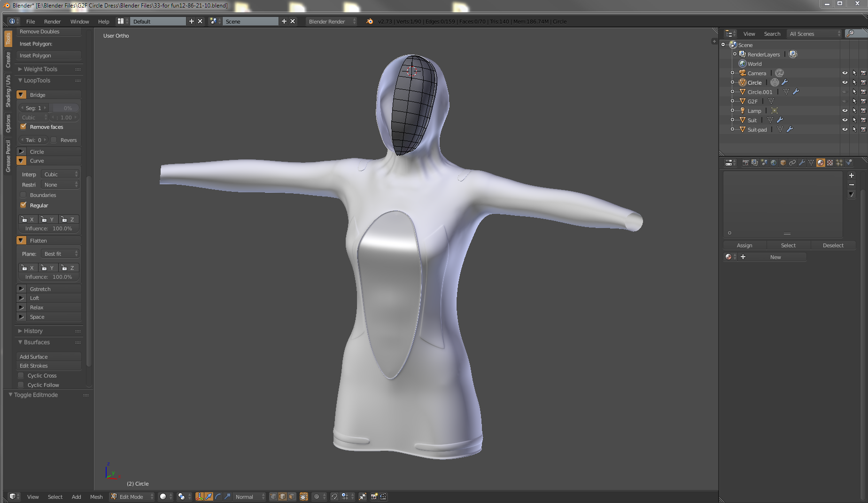The width and height of the screenshot is (868, 503).
Task: Hide the Camera object in viewport
Action: (x=845, y=73)
